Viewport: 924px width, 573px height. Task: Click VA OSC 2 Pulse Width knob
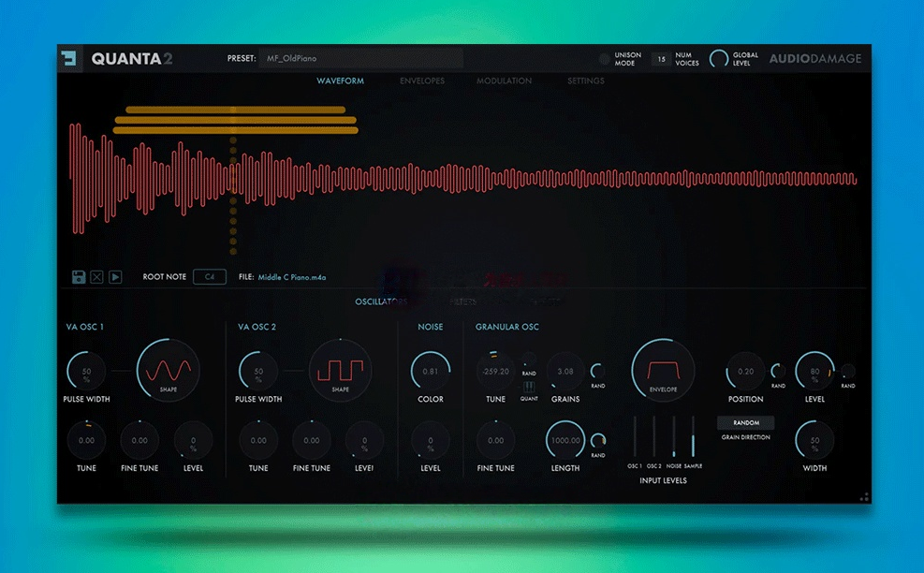click(258, 372)
